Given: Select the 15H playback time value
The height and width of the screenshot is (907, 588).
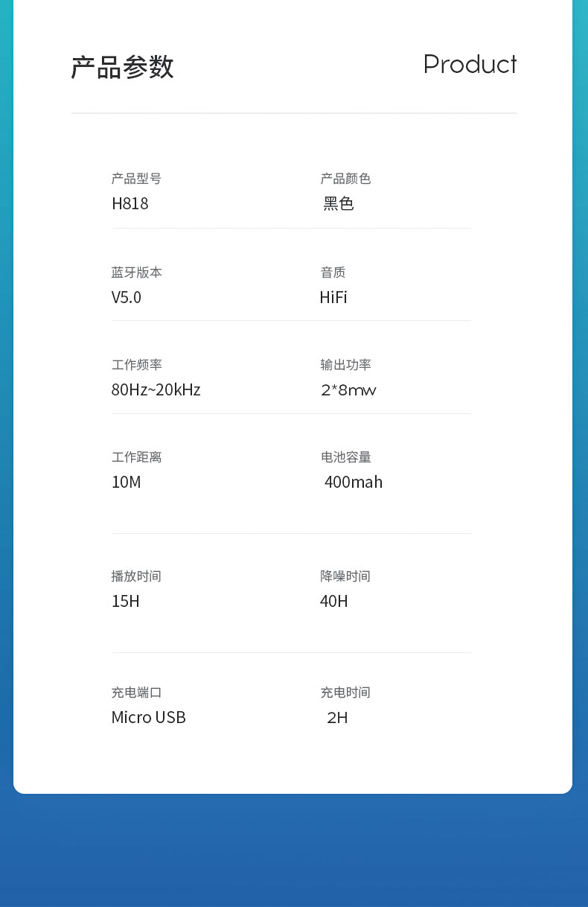Looking at the screenshot, I should pos(126,601).
